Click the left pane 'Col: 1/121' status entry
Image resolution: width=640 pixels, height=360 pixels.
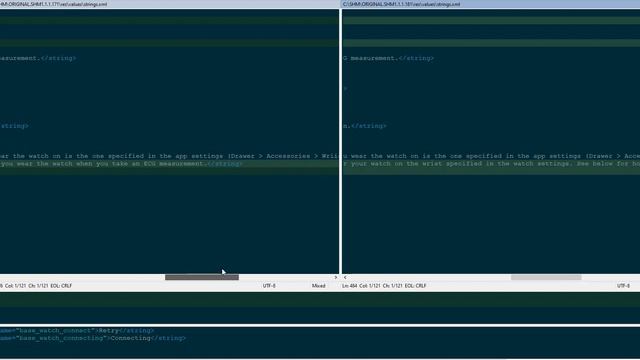(x=15, y=286)
